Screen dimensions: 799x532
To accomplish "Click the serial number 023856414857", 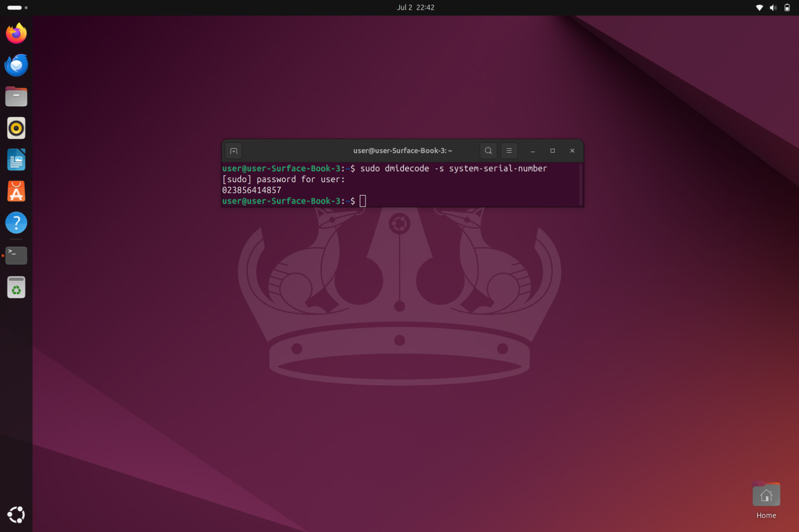I will point(252,190).
